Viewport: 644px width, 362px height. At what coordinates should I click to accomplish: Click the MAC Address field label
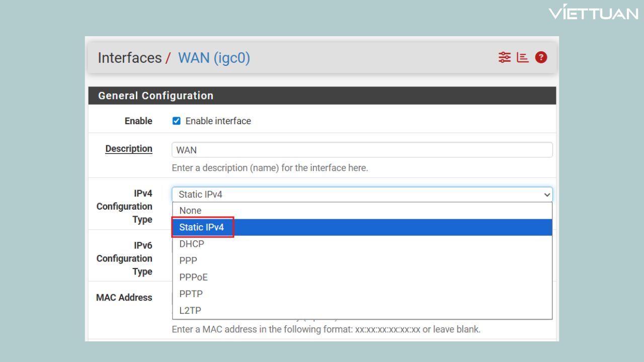124,298
